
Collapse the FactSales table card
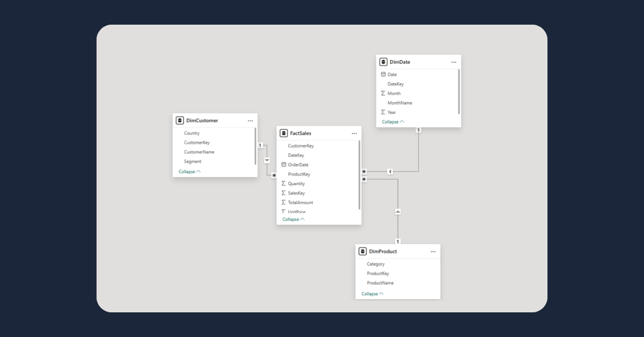click(x=294, y=219)
